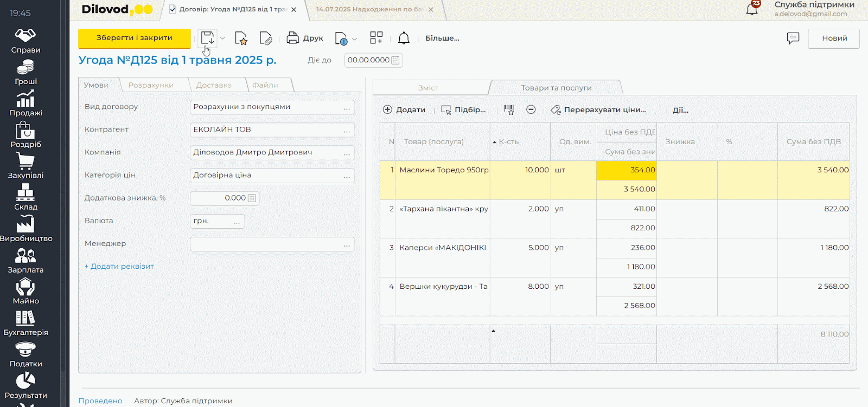
Task: Expand the document info dropdown arrow
Action: tap(355, 39)
